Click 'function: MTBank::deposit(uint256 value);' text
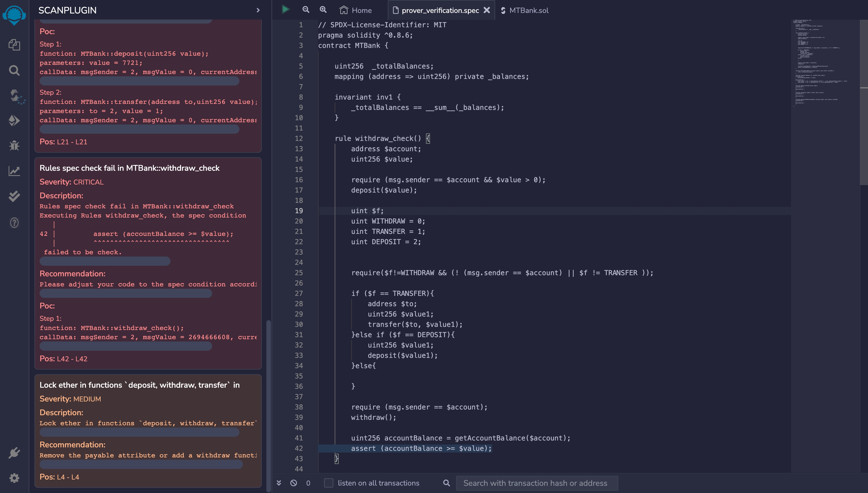 pos(124,53)
